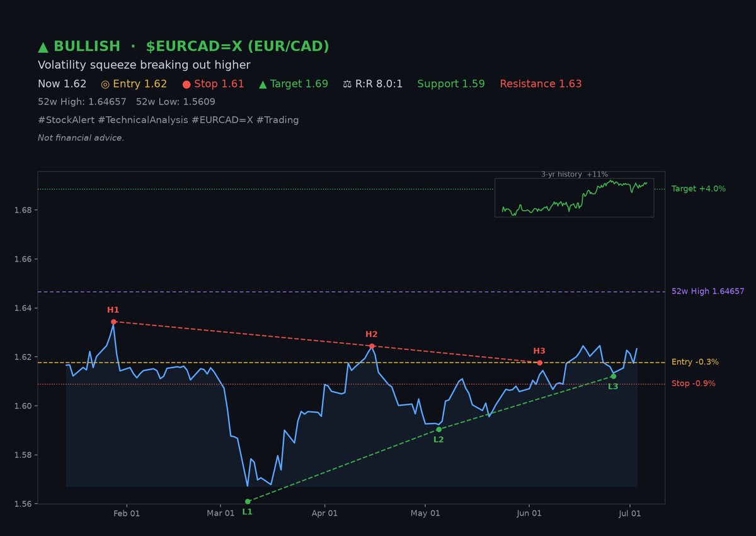The width and height of the screenshot is (756, 536).
Task: Click the 'Target +4.0%' line label
Action: click(699, 189)
